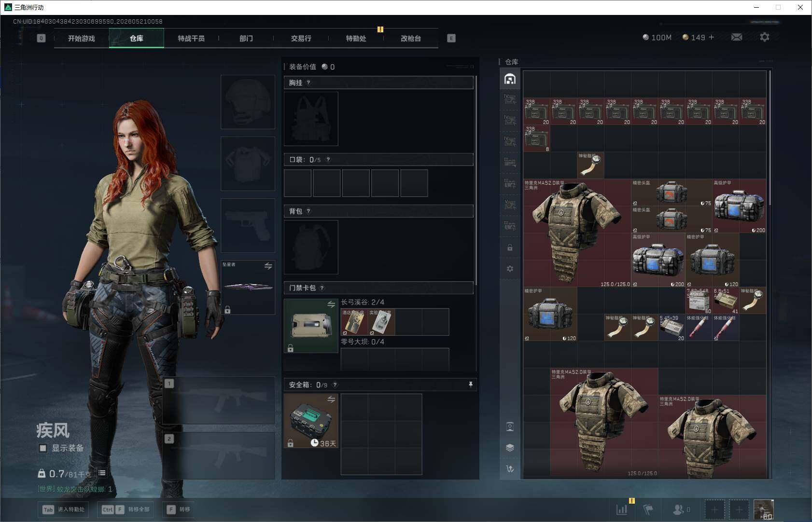Click the warehouse panel vertical scrollbar
This screenshot has height=522, width=812.
point(770,137)
